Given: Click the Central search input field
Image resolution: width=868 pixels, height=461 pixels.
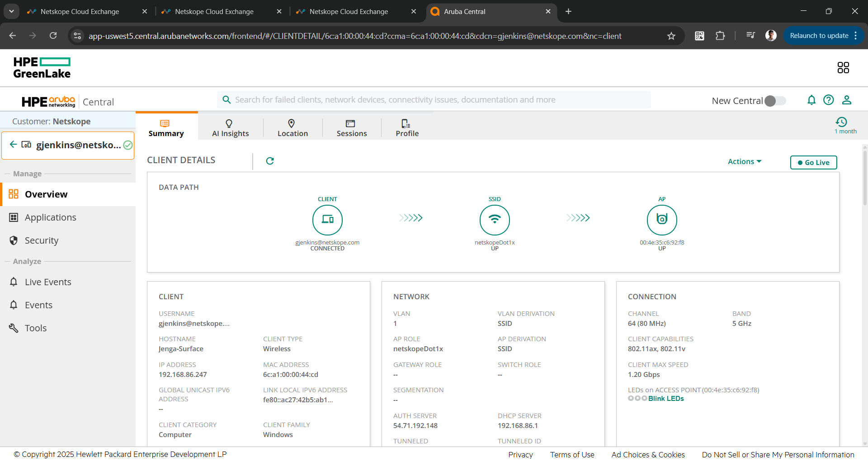Looking at the screenshot, I should [x=434, y=100].
